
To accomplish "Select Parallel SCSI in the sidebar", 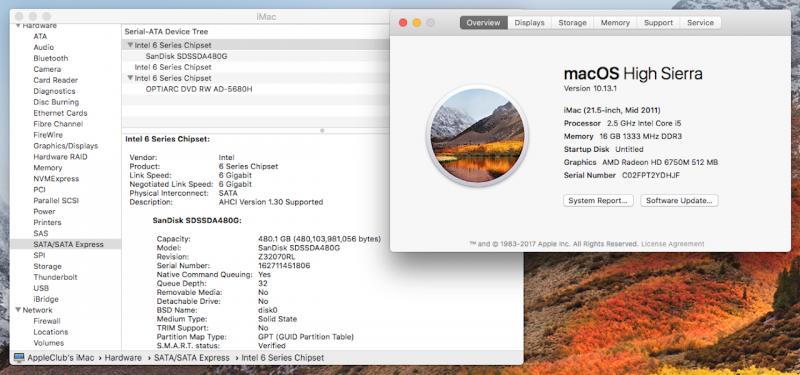I will click(x=56, y=201).
